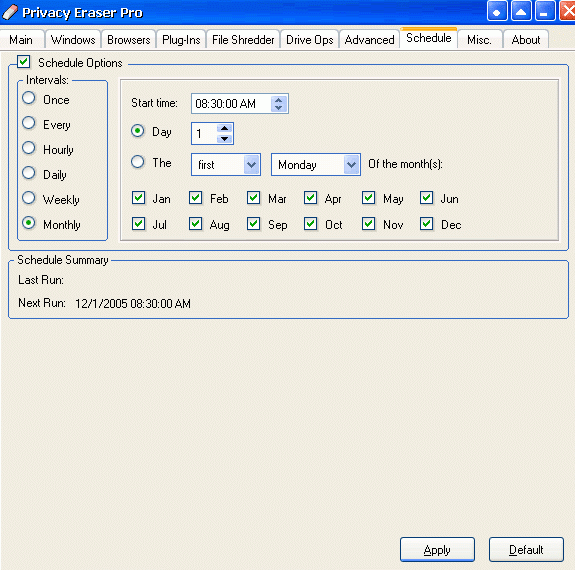The height and width of the screenshot is (570, 575).
Task: Increase start time with up spinner
Action: pos(279,100)
